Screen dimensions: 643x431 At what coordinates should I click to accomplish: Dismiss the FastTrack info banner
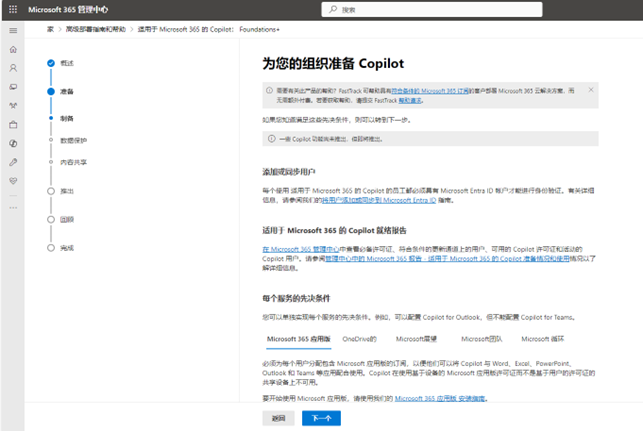pyautogui.click(x=591, y=90)
